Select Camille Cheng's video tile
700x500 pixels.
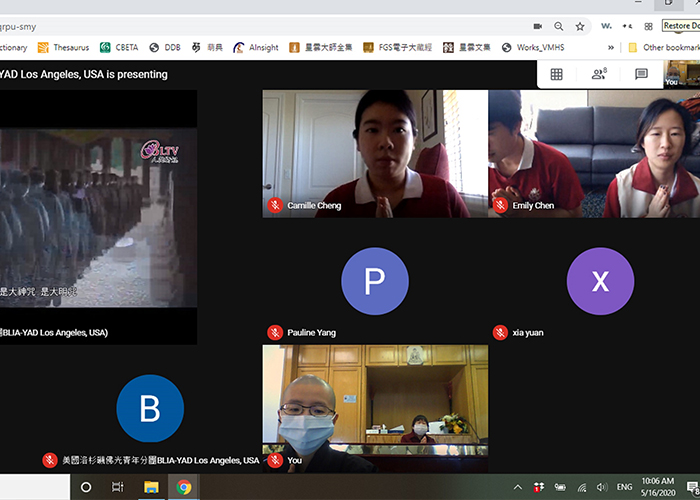coord(375,154)
